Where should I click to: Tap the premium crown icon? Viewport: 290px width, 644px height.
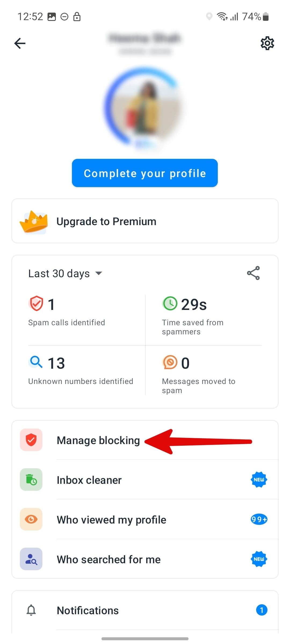(34, 222)
